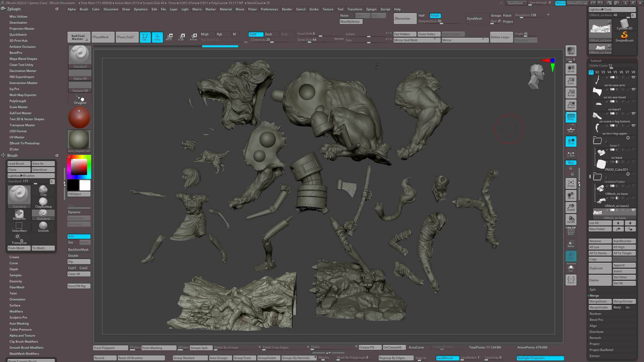Click the white secondary color swatch
Image resolution: width=644 pixels, height=362 pixels.
click(x=85, y=185)
